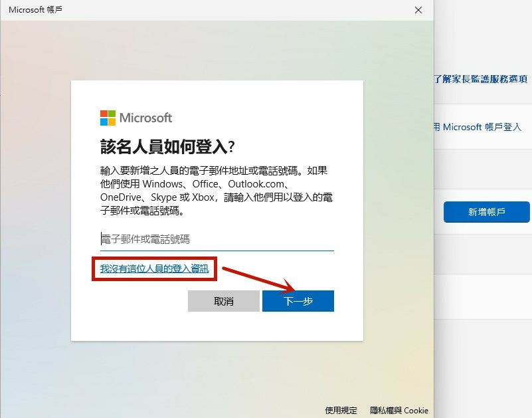Open 了解家長監護服務選項 link in the background window
532x418 pixels.
click(481, 79)
